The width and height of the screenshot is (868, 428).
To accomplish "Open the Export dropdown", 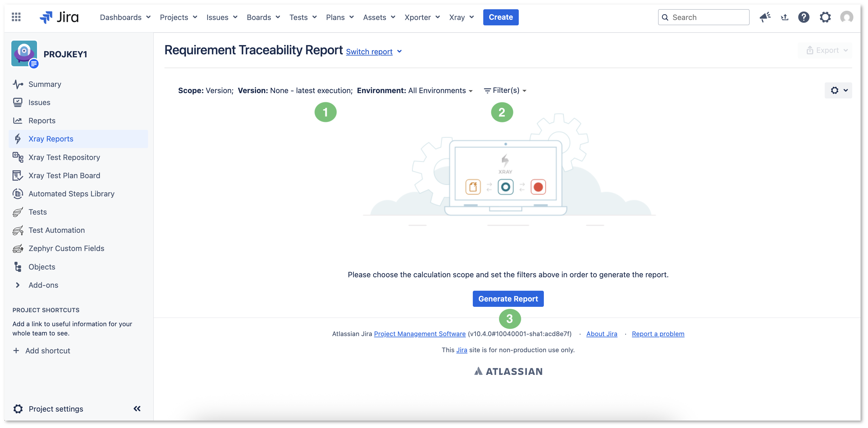I will coord(827,50).
